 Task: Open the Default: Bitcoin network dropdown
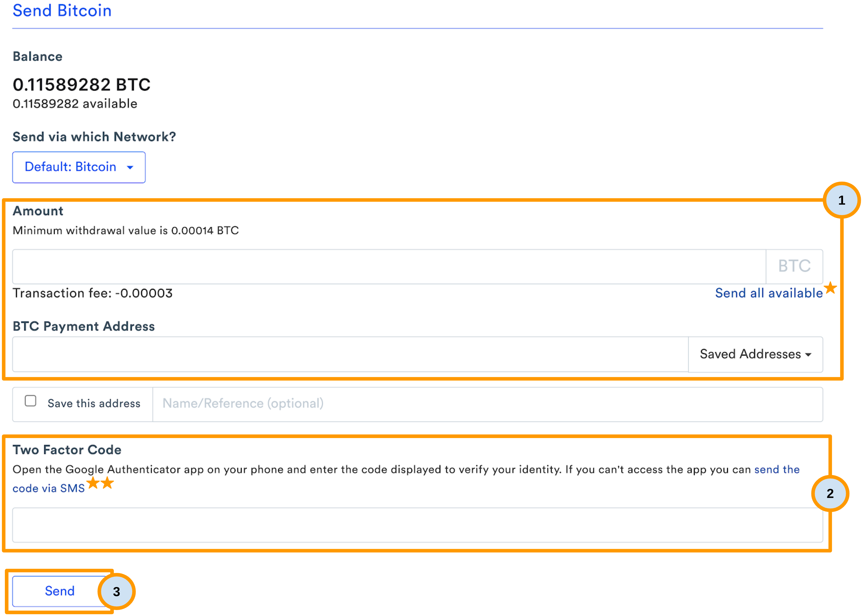click(x=79, y=167)
